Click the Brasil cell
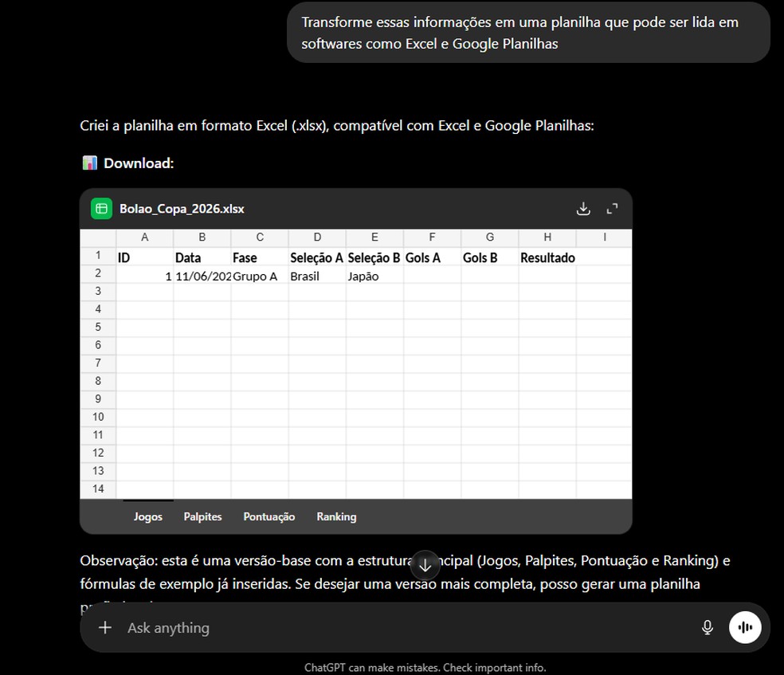This screenshot has width=784, height=675. [317, 276]
